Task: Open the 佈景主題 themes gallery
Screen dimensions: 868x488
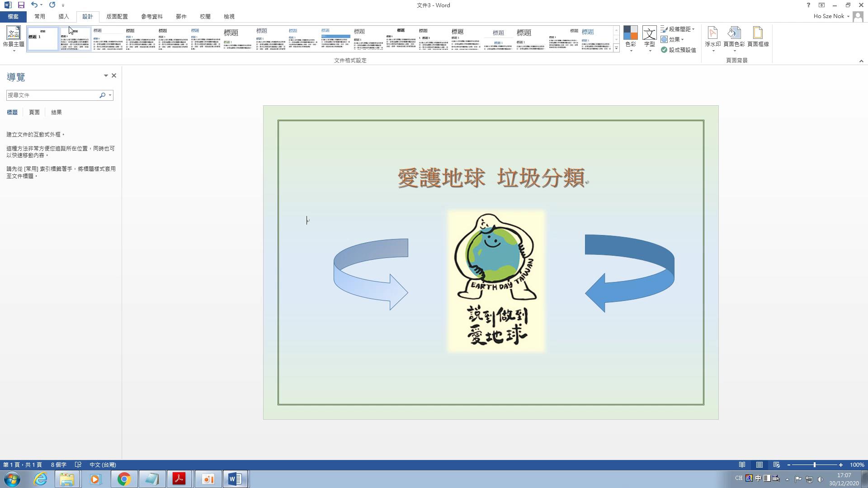Action: [13, 39]
